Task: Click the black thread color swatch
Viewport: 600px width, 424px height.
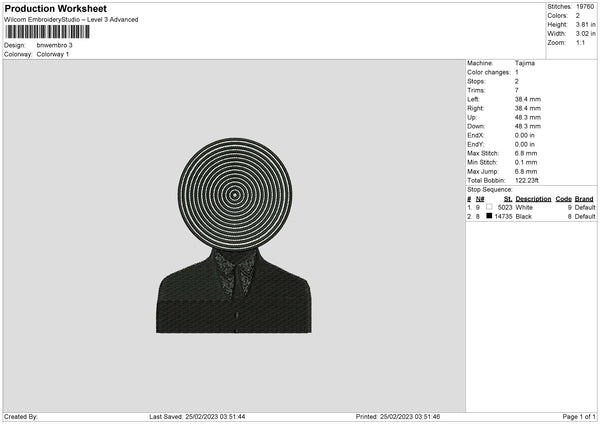Action: tap(489, 216)
